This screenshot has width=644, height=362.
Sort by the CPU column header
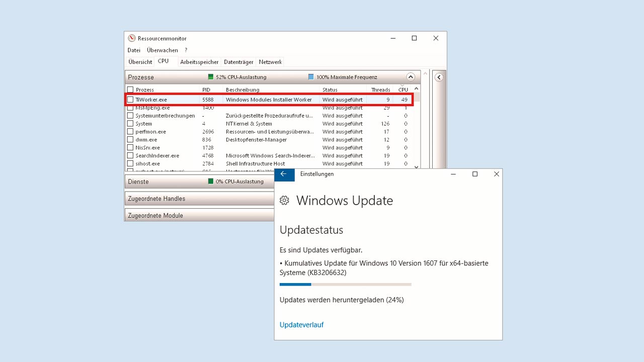click(403, 90)
